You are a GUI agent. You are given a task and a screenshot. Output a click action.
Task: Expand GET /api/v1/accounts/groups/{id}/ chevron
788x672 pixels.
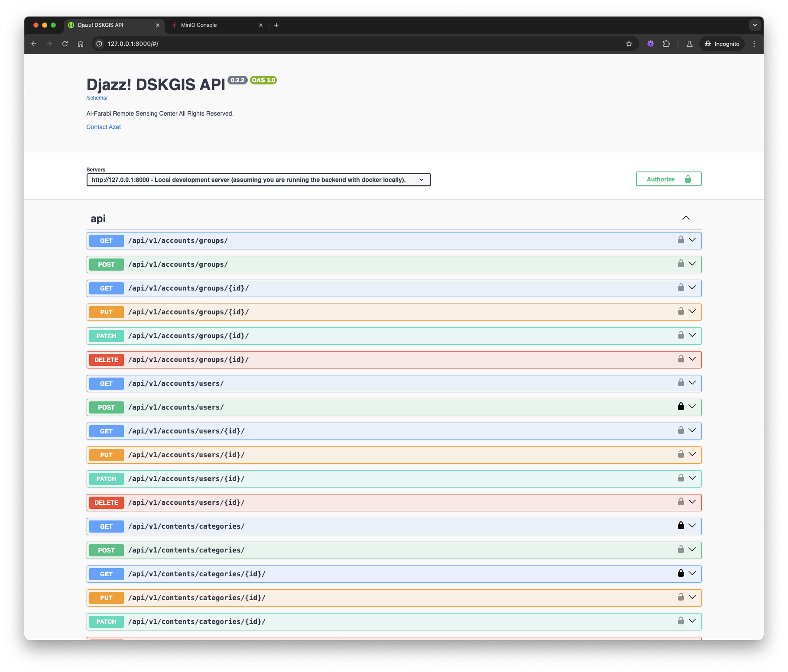pos(692,288)
